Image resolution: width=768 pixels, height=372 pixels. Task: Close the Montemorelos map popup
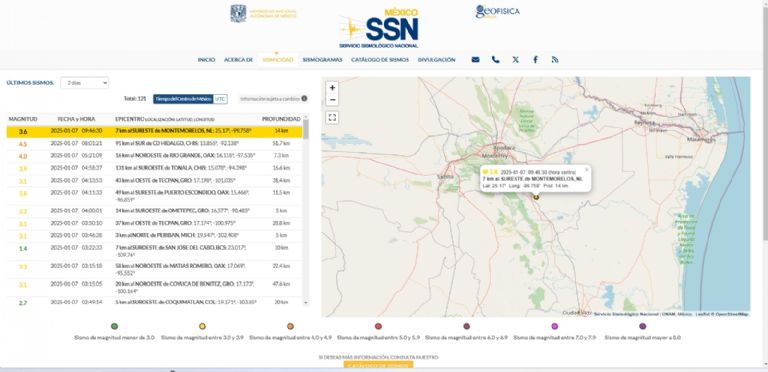point(586,170)
